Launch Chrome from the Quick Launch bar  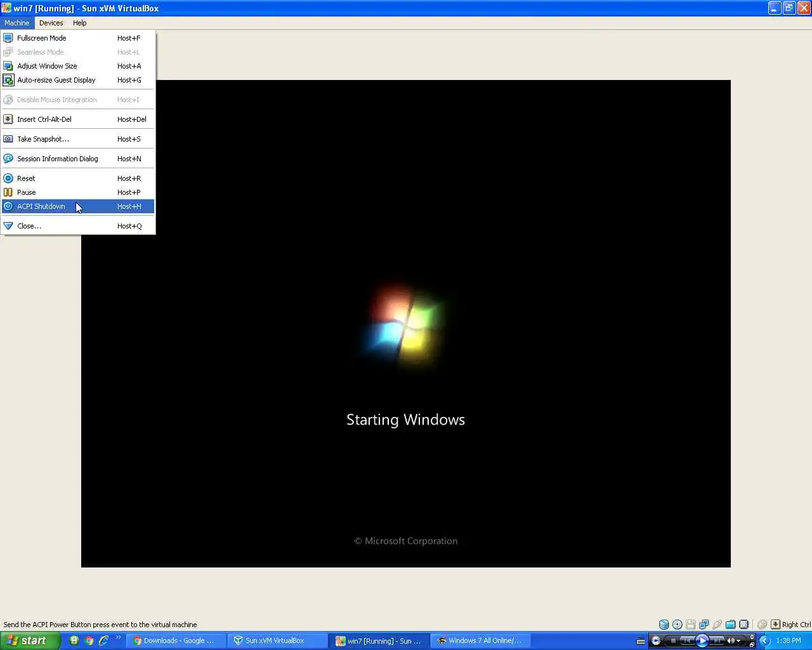[89, 640]
